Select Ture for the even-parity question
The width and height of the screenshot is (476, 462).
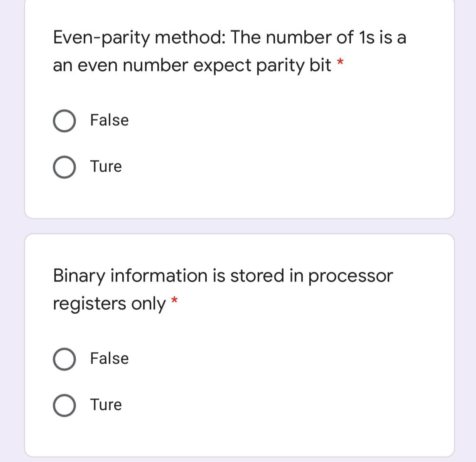point(65,167)
